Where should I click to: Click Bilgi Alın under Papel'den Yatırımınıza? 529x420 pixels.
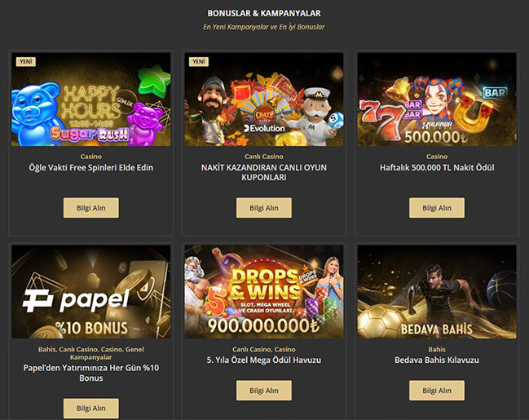[x=91, y=409]
